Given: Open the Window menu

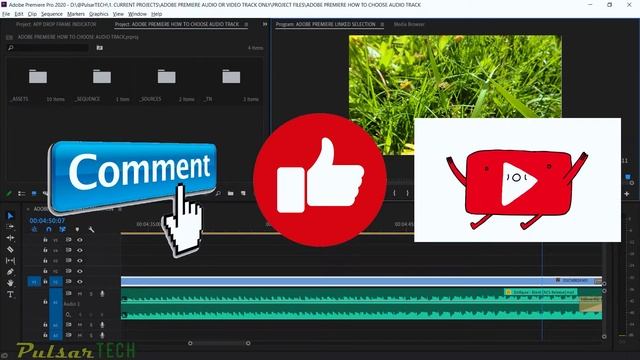Looking at the screenshot, I should (137, 14).
